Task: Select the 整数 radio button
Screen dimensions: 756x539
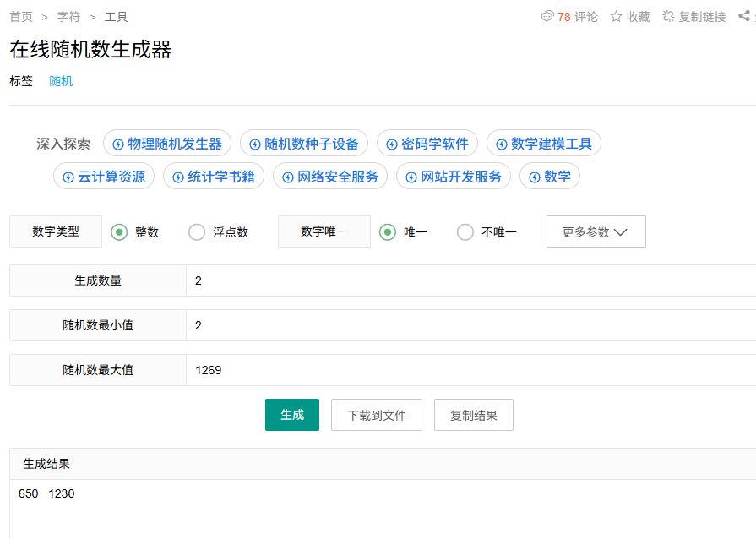Action: click(119, 232)
